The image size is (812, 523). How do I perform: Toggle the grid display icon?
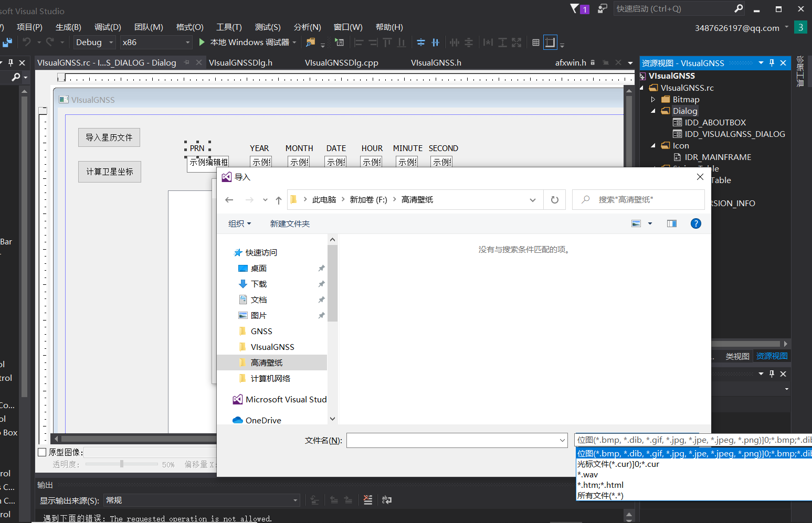(536, 42)
